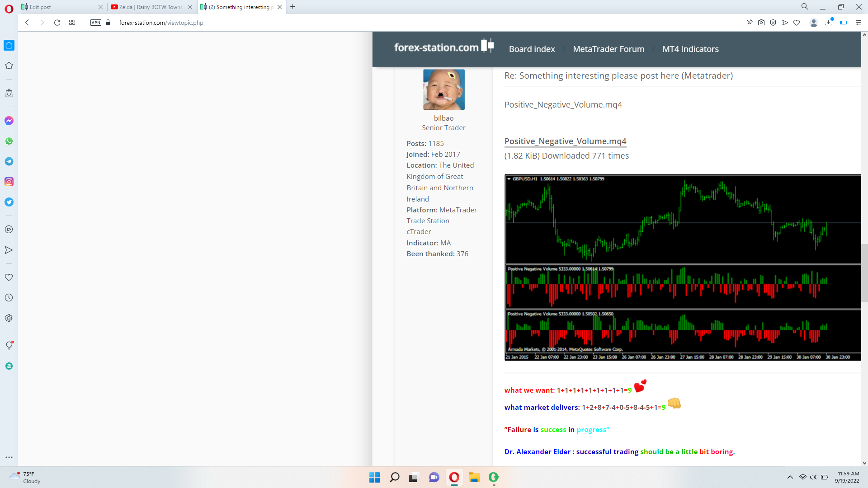Show hidden system tray icons
This screenshot has width=868, height=488.
pos(790,477)
